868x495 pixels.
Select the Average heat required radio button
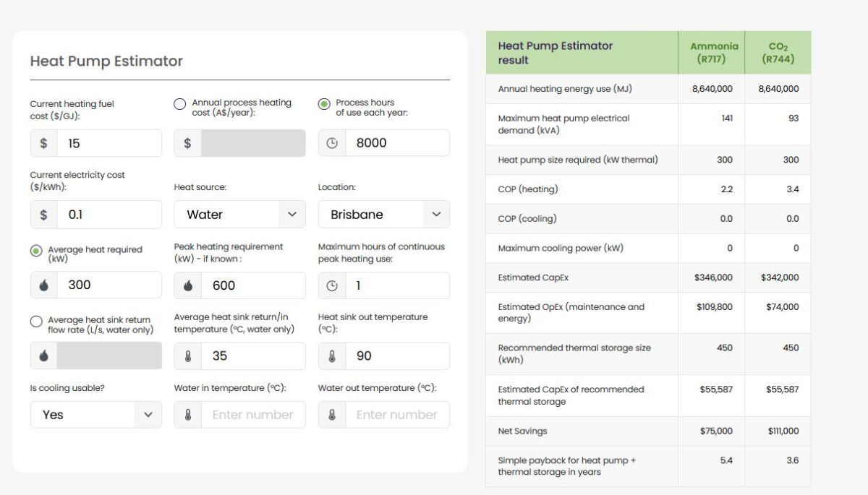[x=36, y=251]
